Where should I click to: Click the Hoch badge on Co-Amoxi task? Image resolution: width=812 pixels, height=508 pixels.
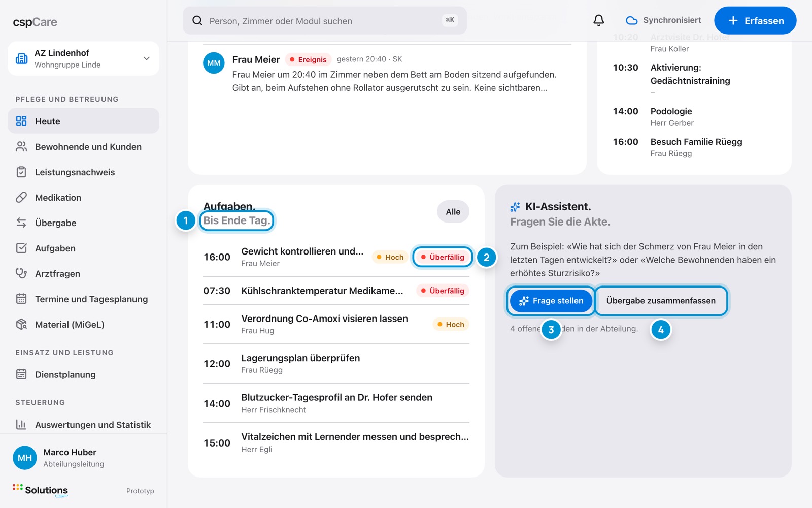point(451,324)
